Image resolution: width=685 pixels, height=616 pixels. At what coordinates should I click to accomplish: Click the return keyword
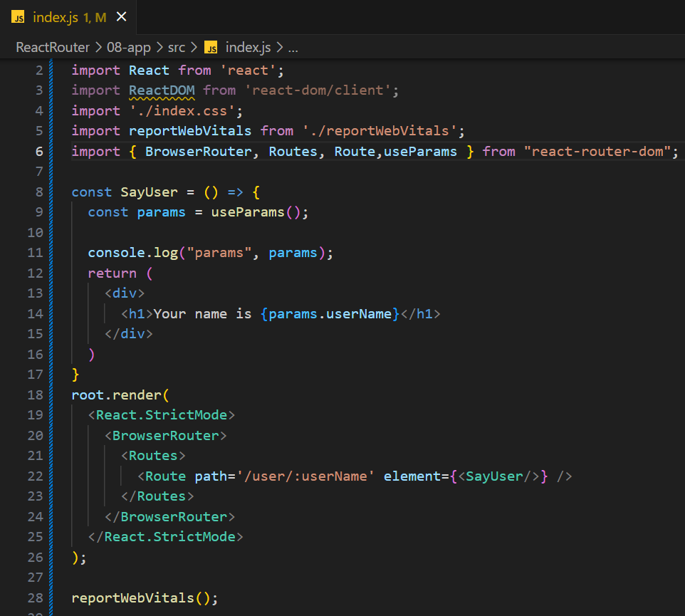[113, 273]
